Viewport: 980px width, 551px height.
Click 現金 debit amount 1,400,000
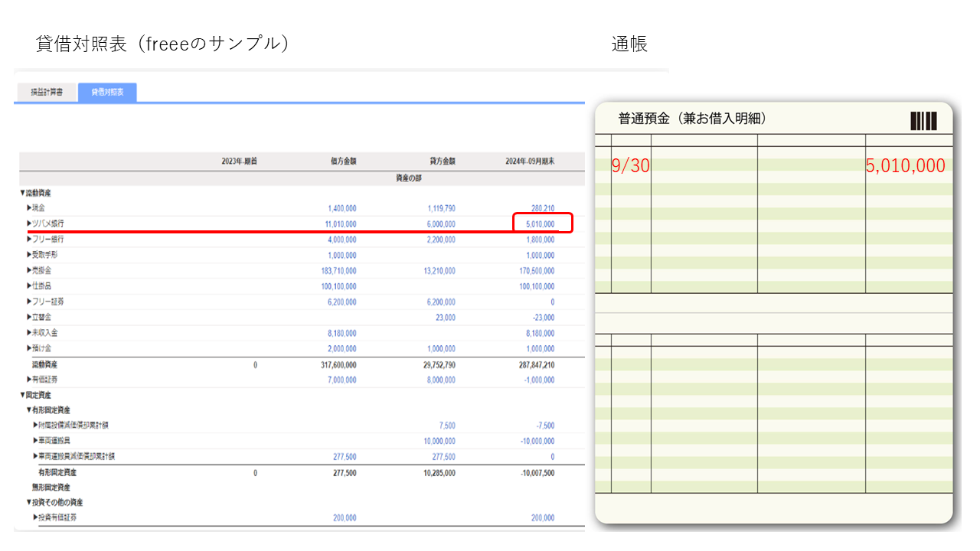341,208
